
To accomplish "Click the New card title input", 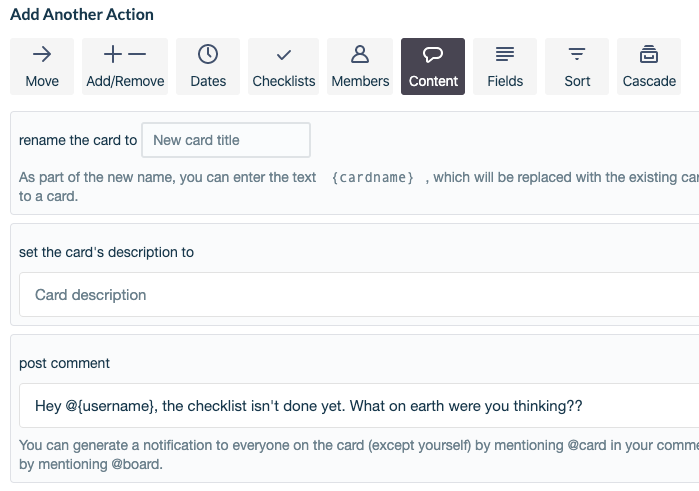I will point(226,140).
